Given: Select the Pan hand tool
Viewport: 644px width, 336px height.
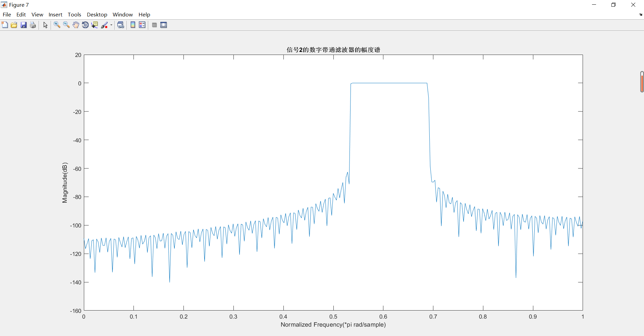Looking at the screenshot, I should pyautogui.click(x=76, y=25).
